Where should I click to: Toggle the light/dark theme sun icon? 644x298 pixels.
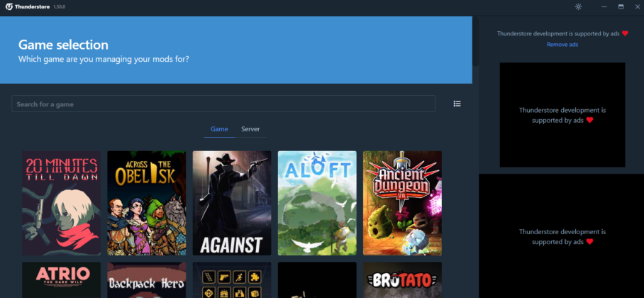point(578,6)
